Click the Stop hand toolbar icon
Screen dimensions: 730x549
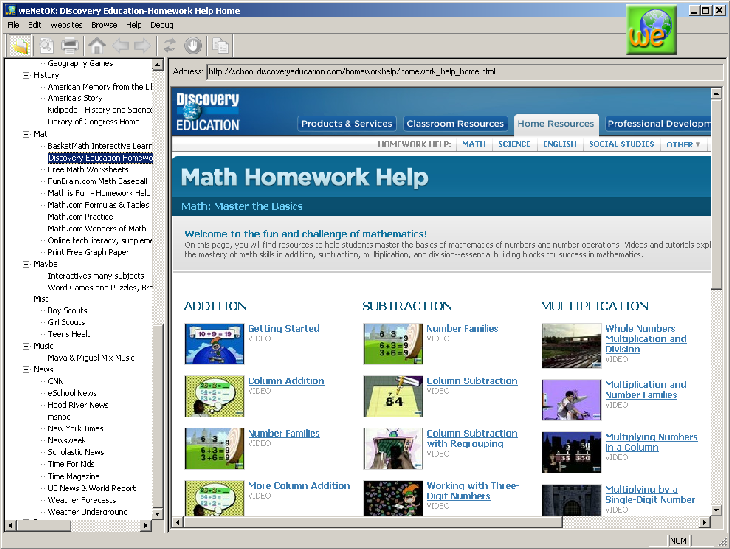tap(193, 46)
